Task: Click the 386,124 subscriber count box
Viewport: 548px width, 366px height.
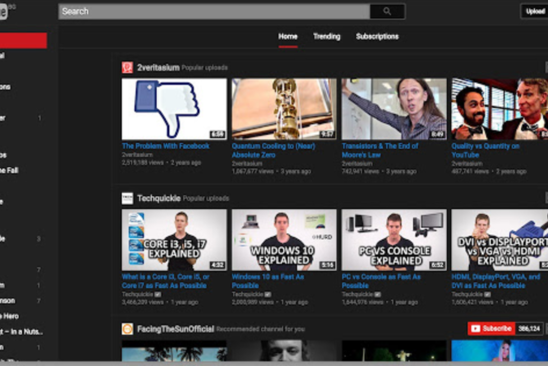Action: coord(529,329)
